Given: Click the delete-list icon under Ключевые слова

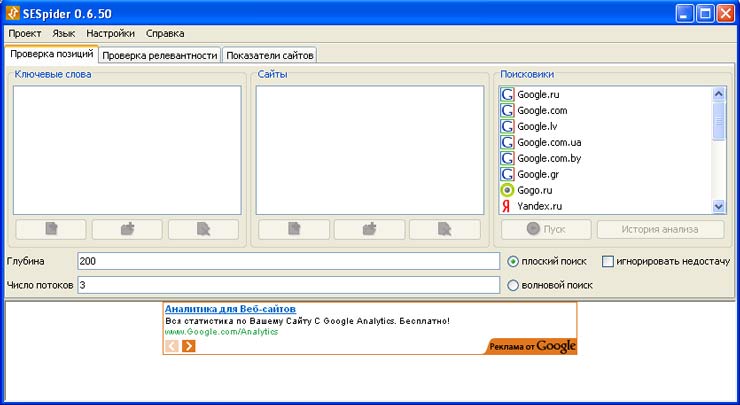Looking at the screenshot, I should pos(203,229).
